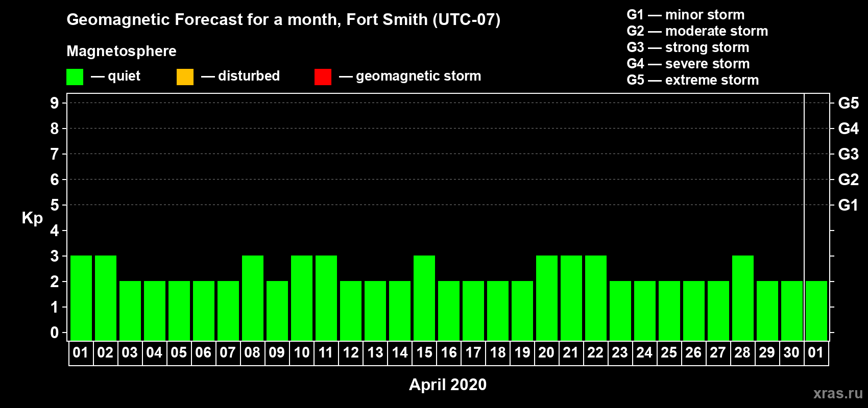Screen dimensions: 868x408
Task: Click the G3 right-axis label
Action: [848, 154]
